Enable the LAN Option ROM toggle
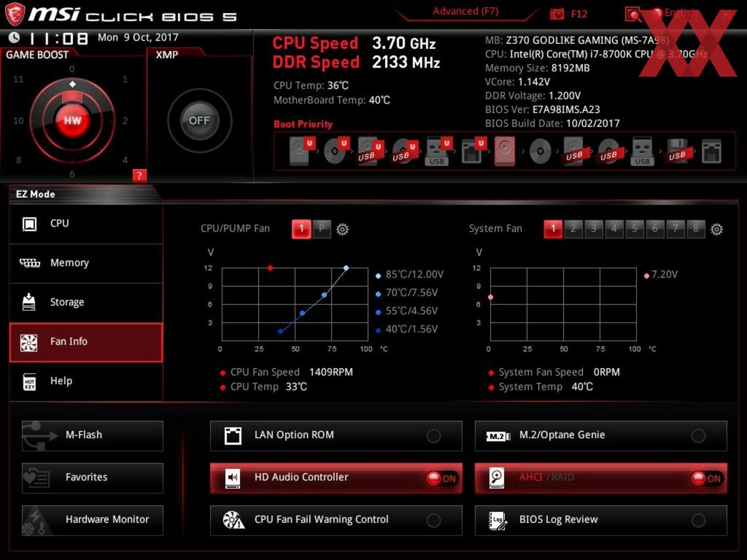The width and height of the screenshot is (747, 560). coord(433,436)
